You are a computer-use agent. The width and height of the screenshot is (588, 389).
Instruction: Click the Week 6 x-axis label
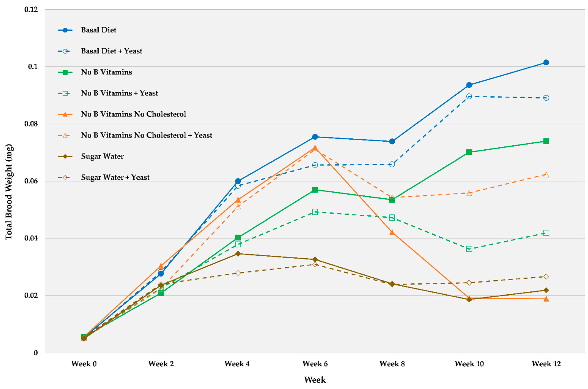[x=315, y=364]
